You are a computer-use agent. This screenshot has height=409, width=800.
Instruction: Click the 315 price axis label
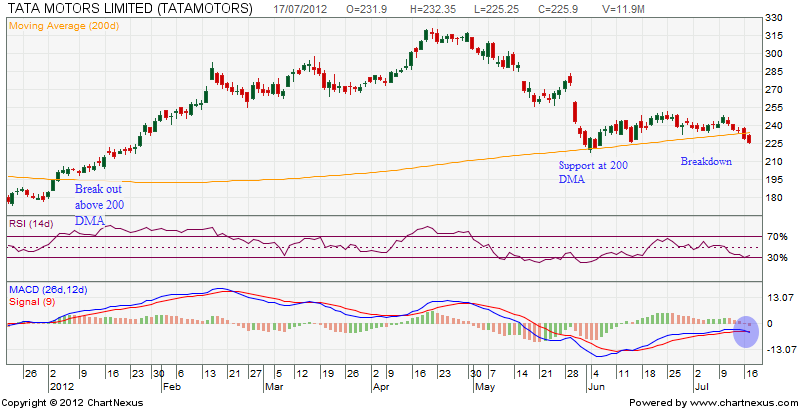[774, 36]
